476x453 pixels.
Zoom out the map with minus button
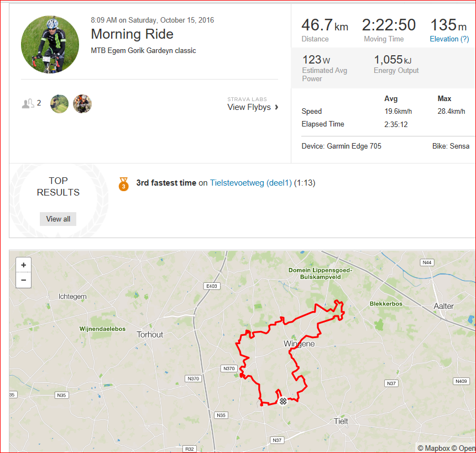coord(23,280)
